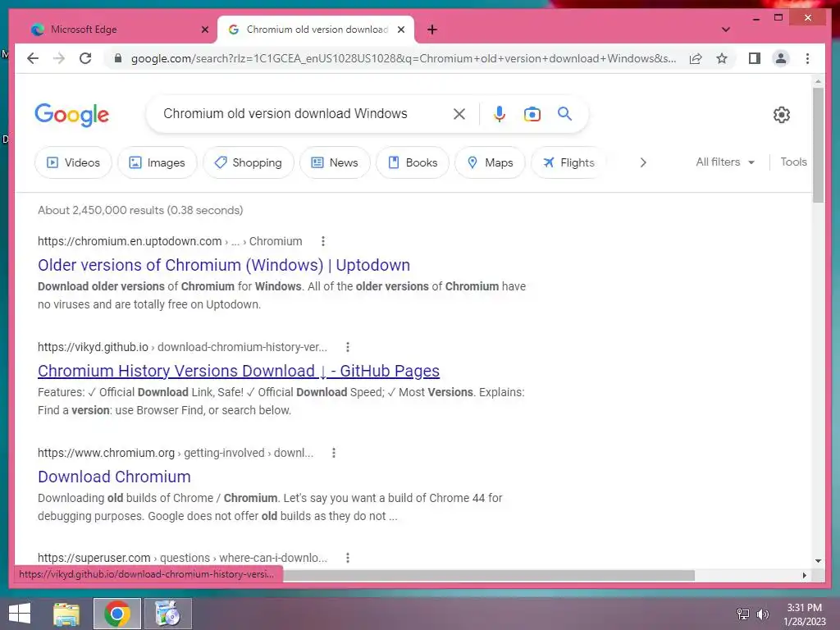Screen dimensions: 840x630
Task: Open more options for Uptodown result
Action: point(323,241)
